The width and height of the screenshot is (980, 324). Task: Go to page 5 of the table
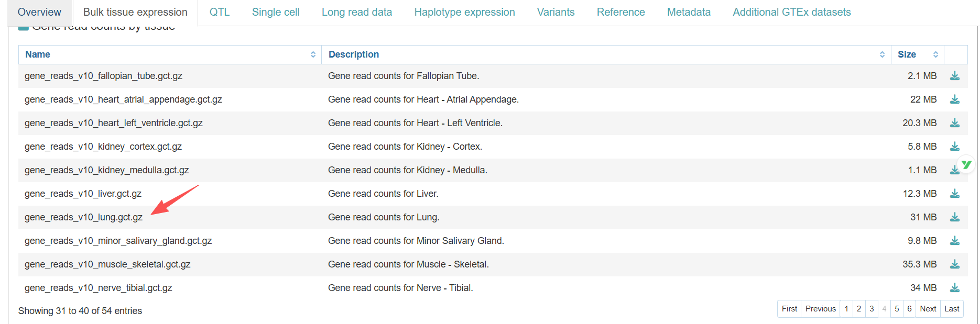point(897,309)
